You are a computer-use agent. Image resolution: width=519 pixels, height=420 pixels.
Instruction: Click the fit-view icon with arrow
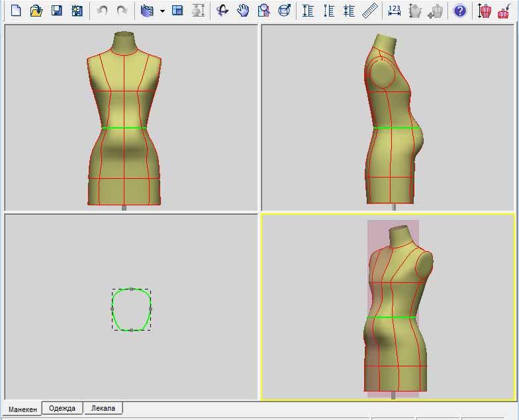pyautogui.click(x=285, y=11)
